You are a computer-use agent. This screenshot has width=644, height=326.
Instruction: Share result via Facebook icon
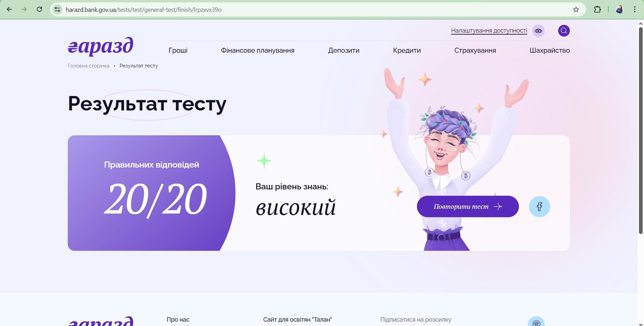click(539, 206)
